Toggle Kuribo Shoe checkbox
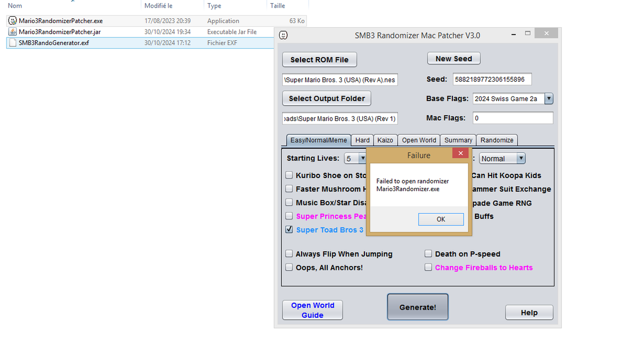The height and width of the screenshot is (344, 644). click(x=289, y=175)
